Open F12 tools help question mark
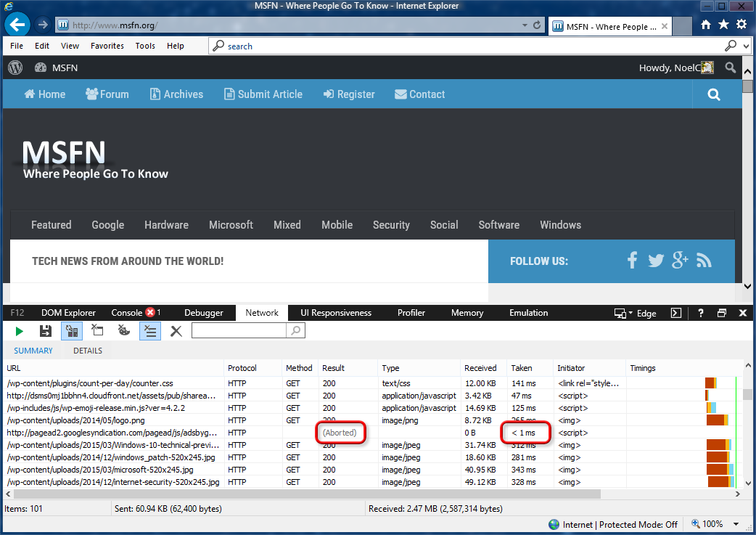756x535 pixels. click(x=701, y=313)
